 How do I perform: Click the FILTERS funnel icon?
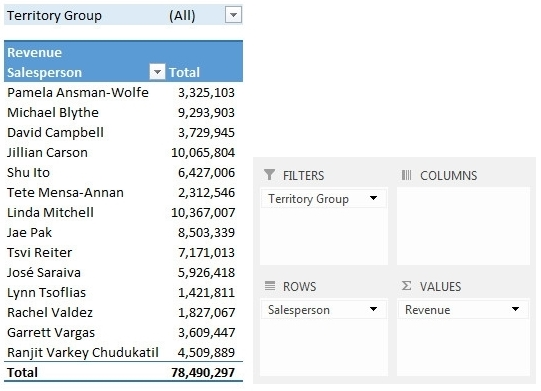coord(269,175)
